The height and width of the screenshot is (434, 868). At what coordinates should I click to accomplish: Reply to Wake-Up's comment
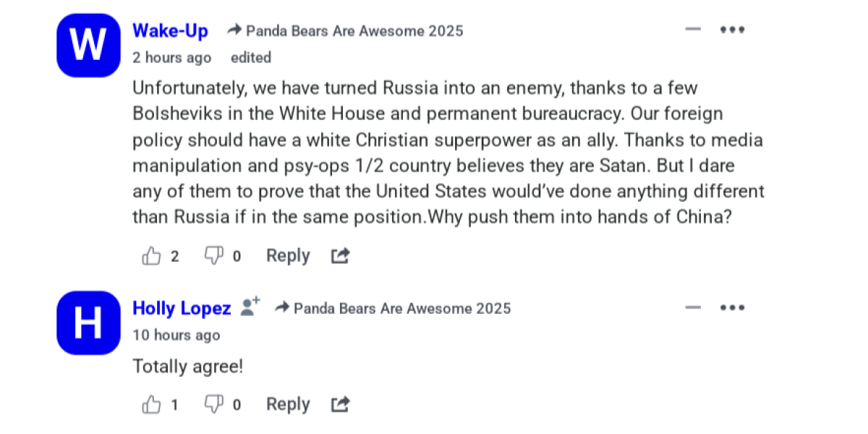pyautogui.click(x=288, y=256)
